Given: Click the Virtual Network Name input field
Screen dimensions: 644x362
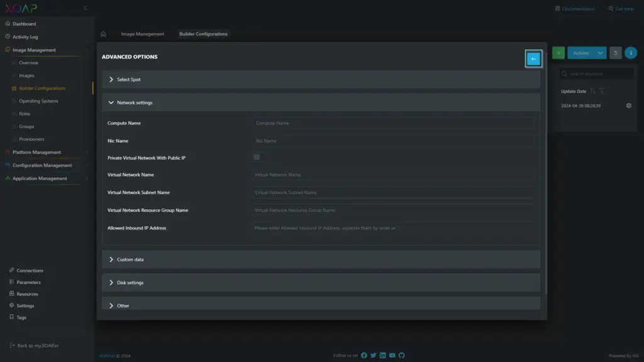Looking at the screenshot, I should pyautogui.click(x=394, y=175).
